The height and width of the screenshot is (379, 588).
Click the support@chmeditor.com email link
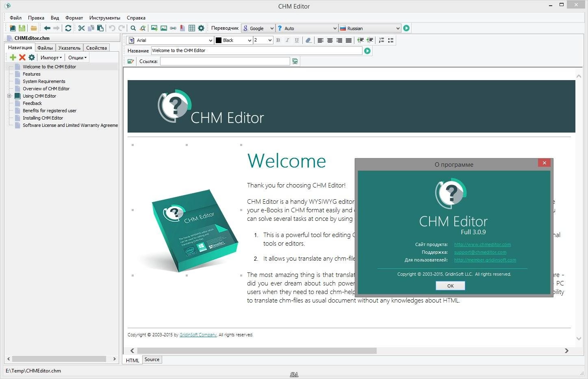[480, 252]
